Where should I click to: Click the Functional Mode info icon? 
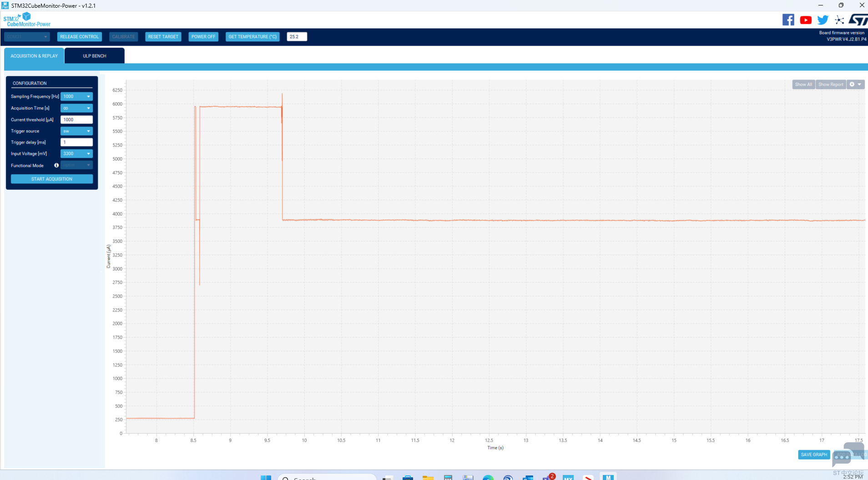click(x=56, y=165)
